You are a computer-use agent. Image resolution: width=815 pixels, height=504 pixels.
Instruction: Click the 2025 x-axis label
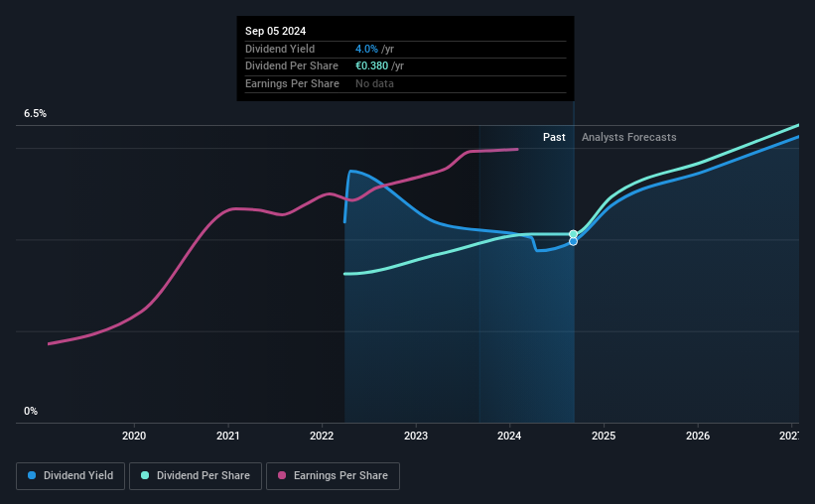pos(604,436)
